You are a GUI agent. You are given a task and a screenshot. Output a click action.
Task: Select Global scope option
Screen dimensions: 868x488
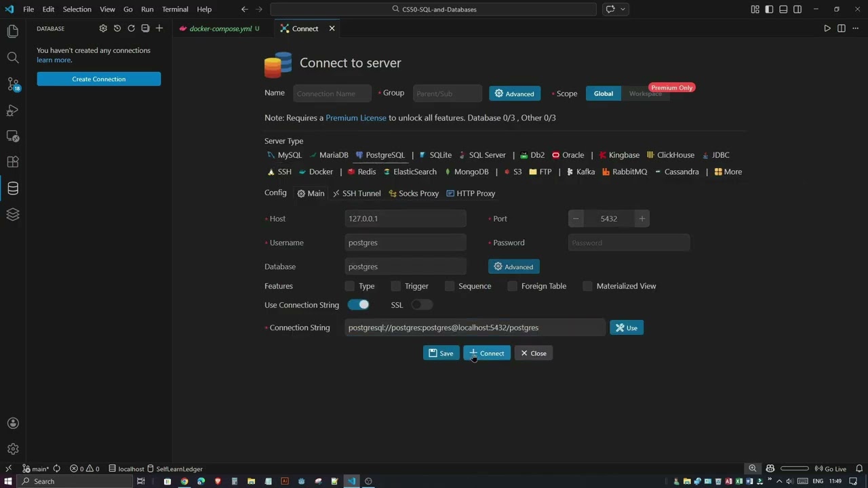[604, 94]
